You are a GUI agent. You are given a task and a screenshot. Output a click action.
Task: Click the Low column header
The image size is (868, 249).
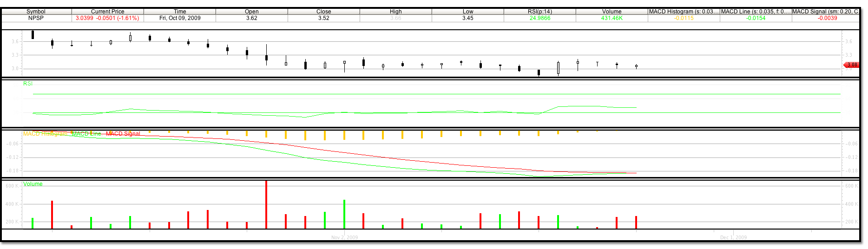468,12
